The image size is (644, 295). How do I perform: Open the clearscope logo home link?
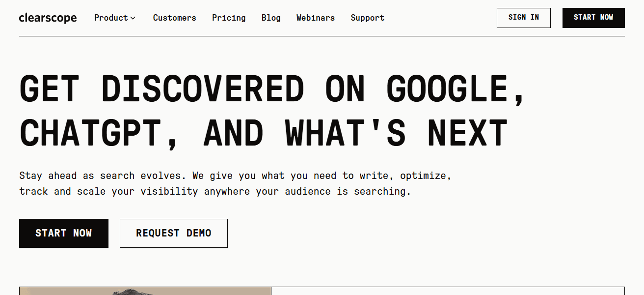[x=48, y=18]
